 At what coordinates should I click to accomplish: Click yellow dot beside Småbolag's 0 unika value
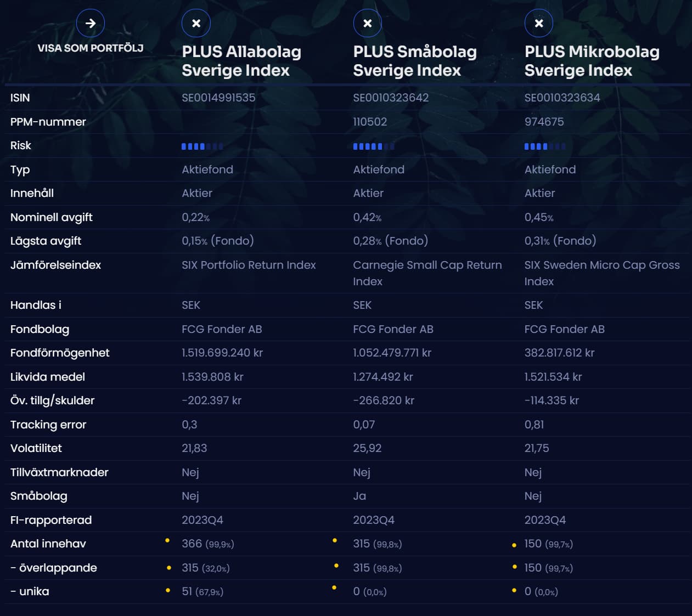click(334, 588)
